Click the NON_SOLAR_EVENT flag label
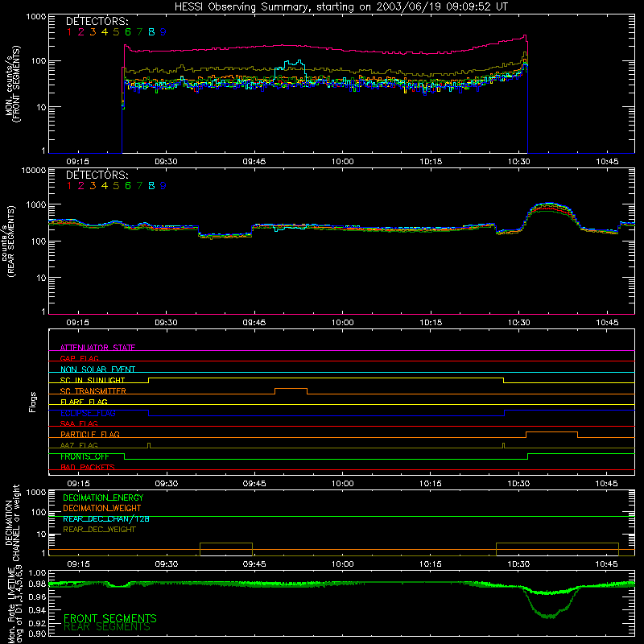This screenshot has width=644, height=644. pos(97,369)
